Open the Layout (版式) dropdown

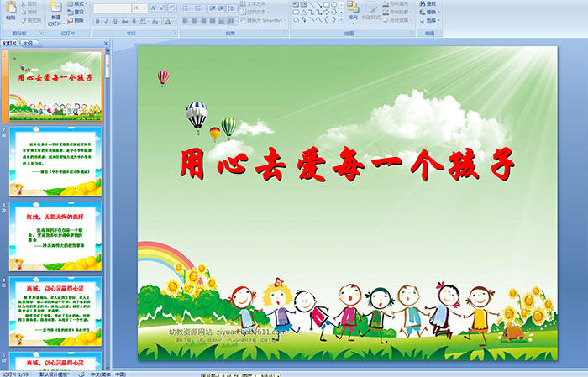pos(77,3)
